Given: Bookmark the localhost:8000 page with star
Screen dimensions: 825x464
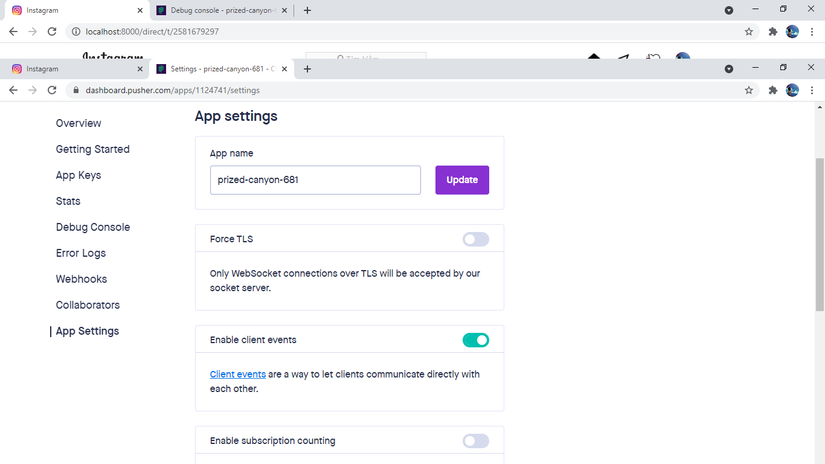Looking at the screenshot, I should 749,32.
